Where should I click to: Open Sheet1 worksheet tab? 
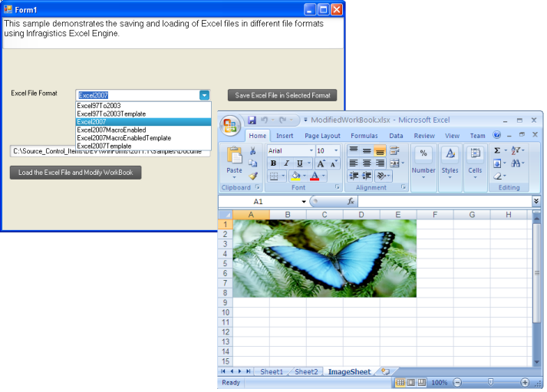click(x=272, y=372)
